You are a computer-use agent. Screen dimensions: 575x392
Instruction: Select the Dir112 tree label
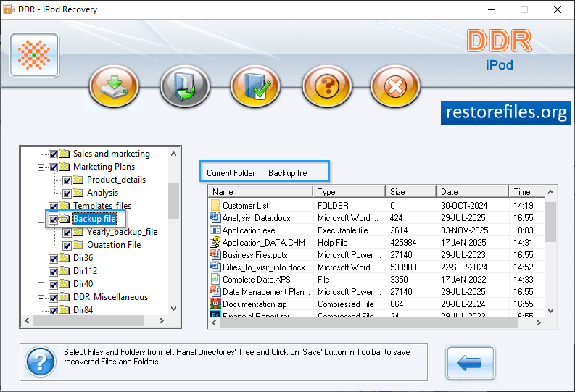[x=85, y=271]
